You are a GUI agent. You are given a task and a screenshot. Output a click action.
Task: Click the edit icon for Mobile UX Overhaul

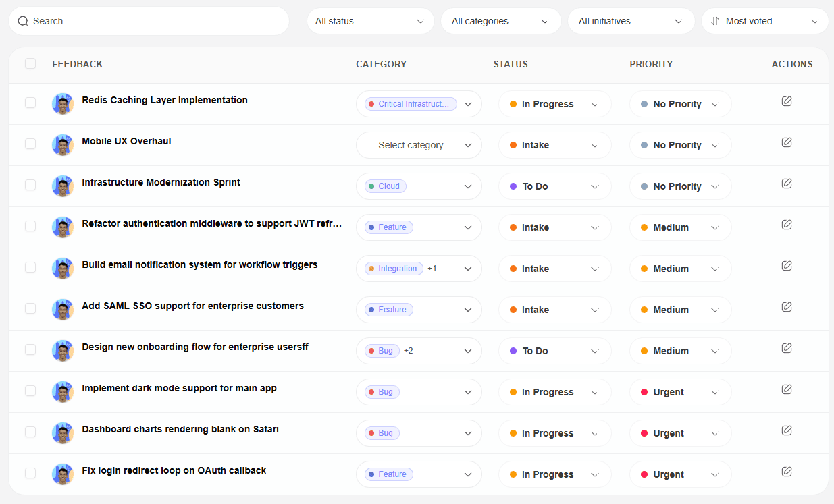(x=787, y=142)
